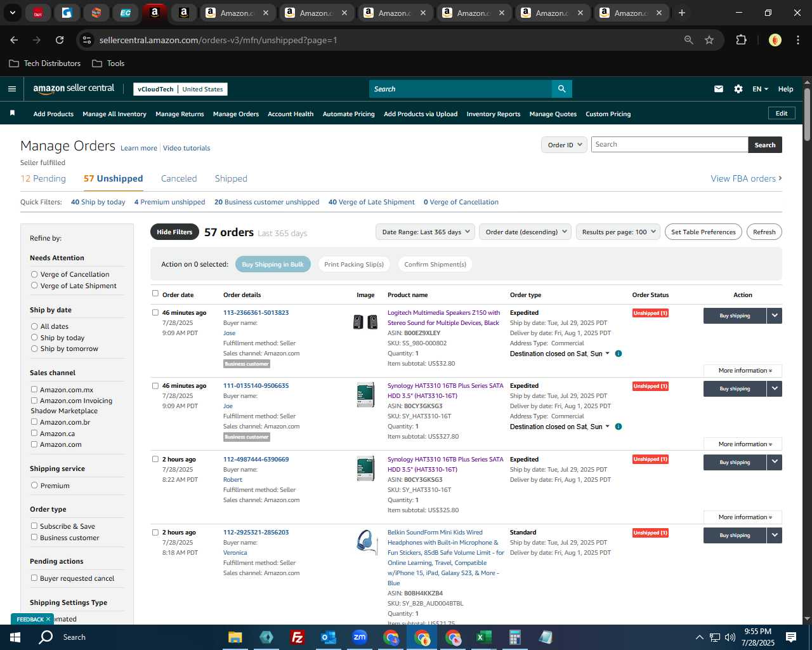Click the browser back arrow
812x650 pixels.
tap(14, 40)
